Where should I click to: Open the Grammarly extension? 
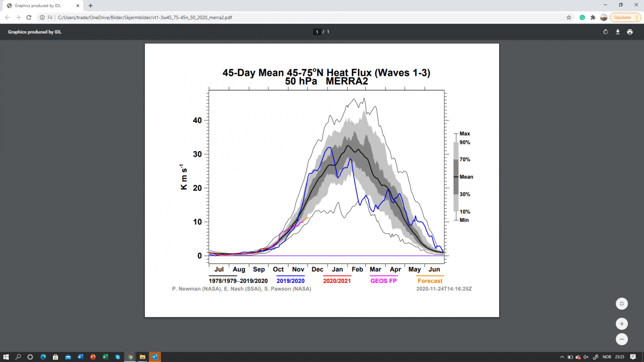tap(582, 17)
